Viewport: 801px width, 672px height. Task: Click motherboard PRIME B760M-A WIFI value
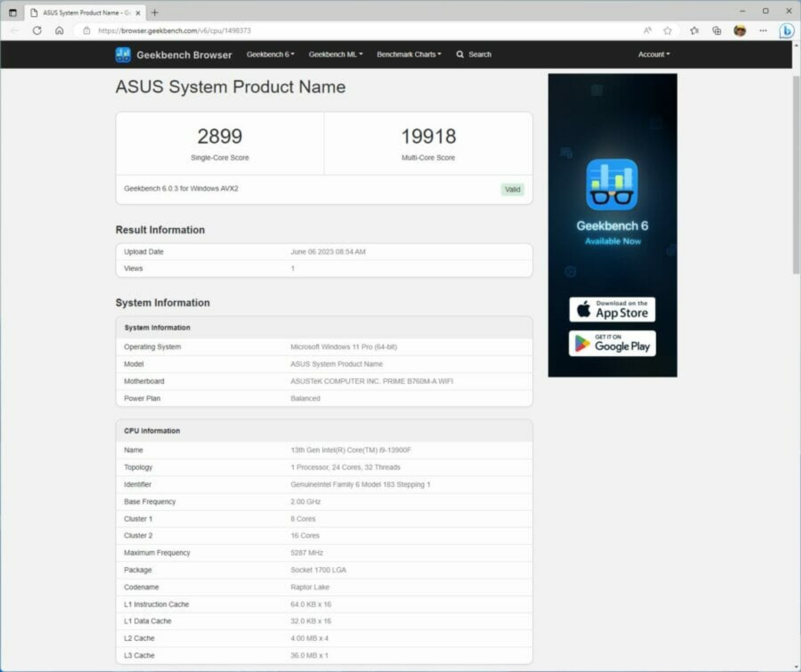[372, 381]
